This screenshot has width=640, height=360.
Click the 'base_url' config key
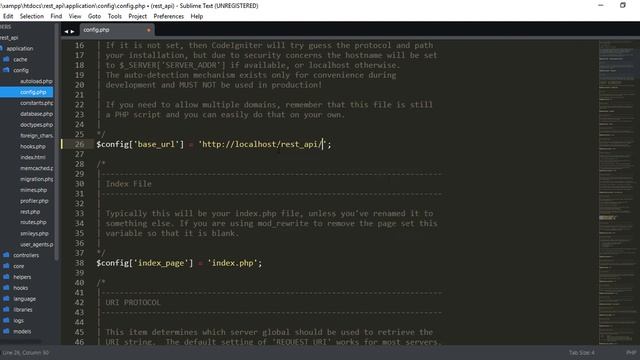click(156, 144)
